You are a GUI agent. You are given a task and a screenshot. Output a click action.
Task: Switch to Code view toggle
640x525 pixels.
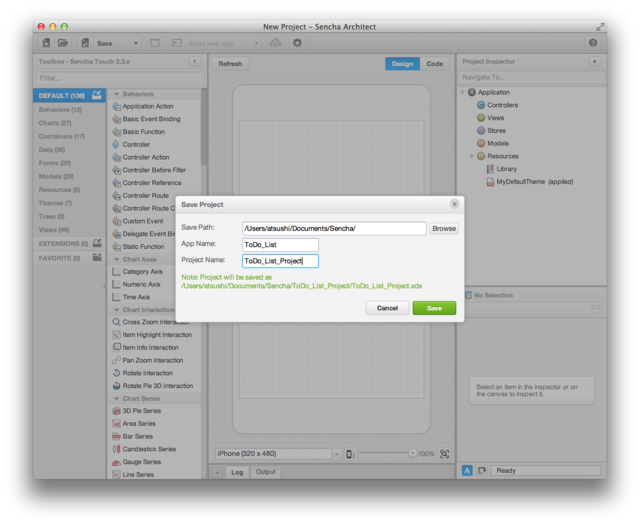[434, 64]
